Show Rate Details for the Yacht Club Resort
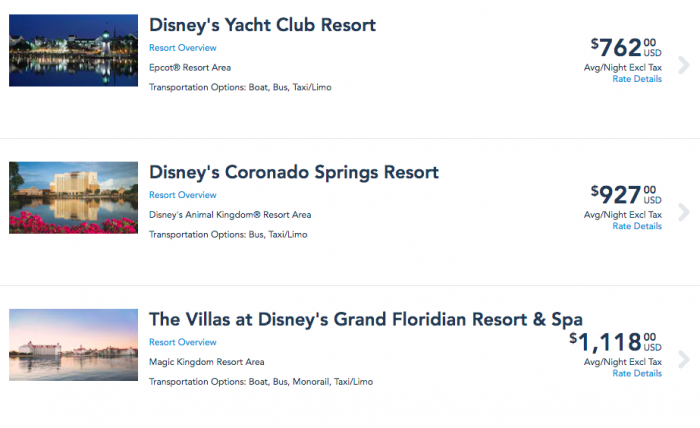 [636, 79]
